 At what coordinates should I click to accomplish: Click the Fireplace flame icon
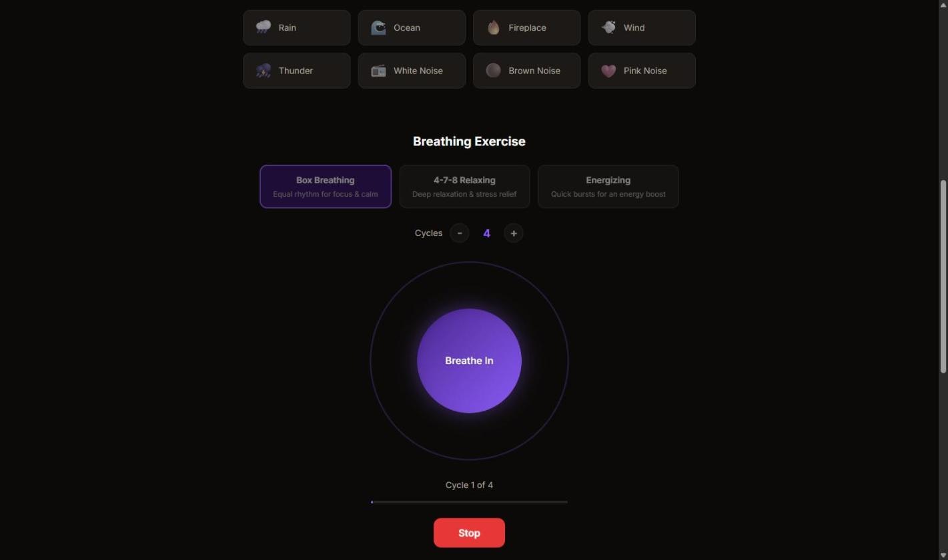tap(494, 27)
